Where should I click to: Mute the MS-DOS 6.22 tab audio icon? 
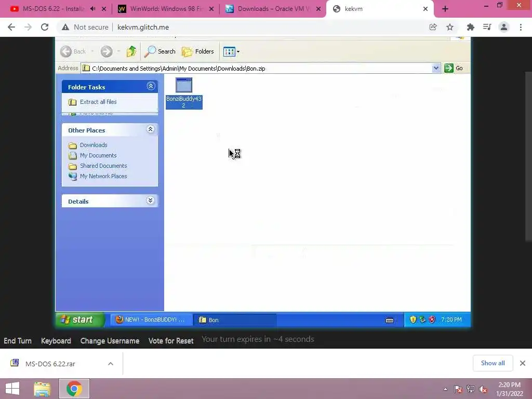pos(92,9)
